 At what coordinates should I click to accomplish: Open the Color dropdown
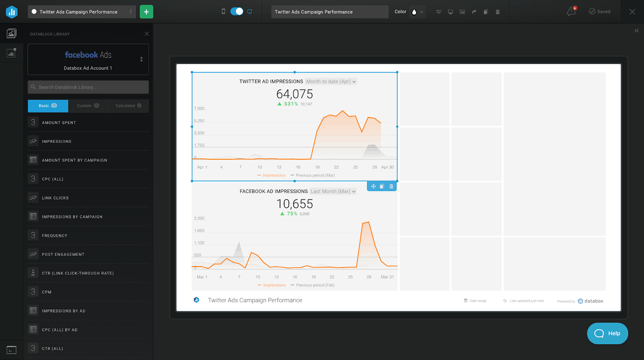coord(417,12)
